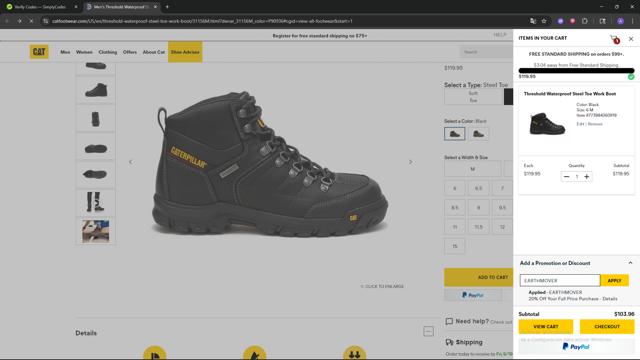The width and height of the screenshot is (640, 360).
Task: Click the Shipping truck icon
Action: pos(449,342)
